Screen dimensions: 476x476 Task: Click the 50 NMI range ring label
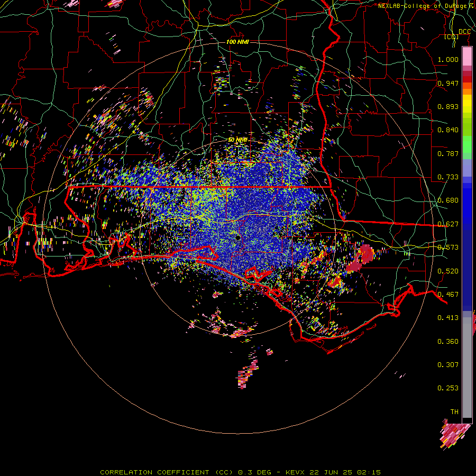point(237,140)
